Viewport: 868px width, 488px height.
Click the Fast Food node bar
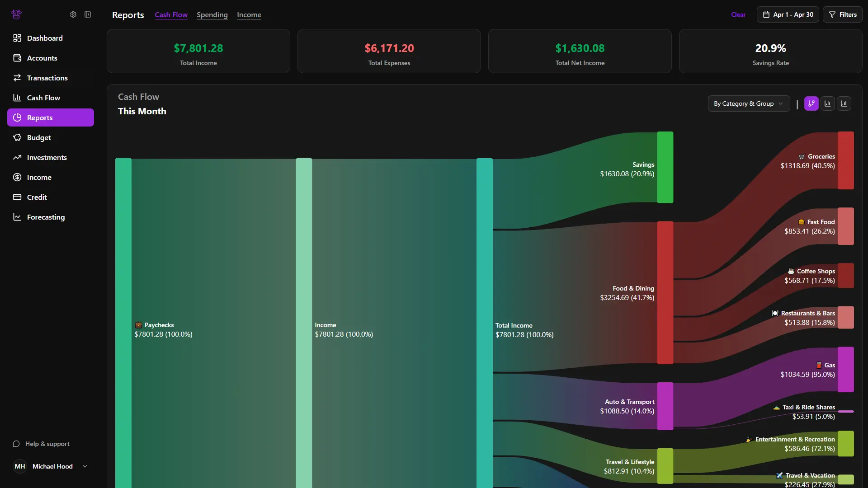coord(846,226)
